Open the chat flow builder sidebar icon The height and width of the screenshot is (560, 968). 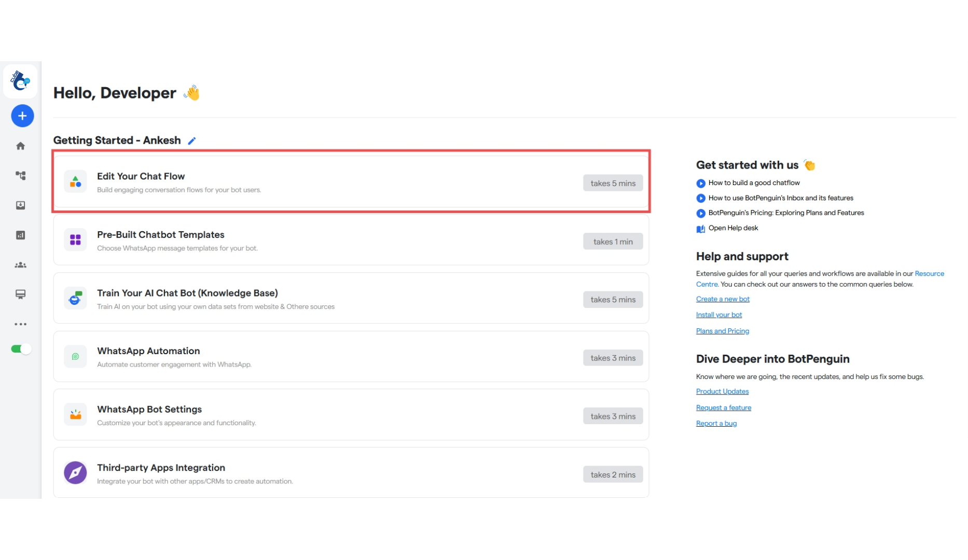point(21,176)
